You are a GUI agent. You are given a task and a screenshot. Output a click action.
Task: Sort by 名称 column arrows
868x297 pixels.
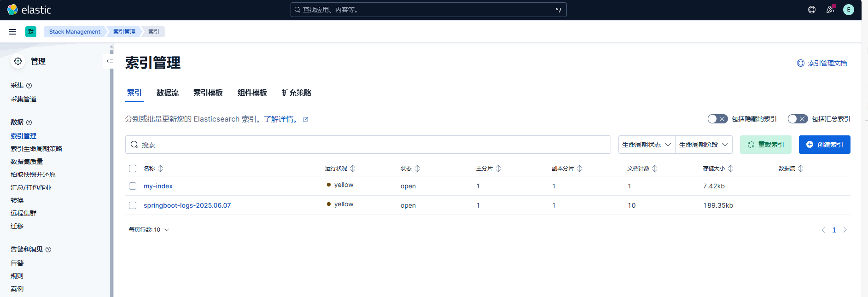tap(160, 169)
